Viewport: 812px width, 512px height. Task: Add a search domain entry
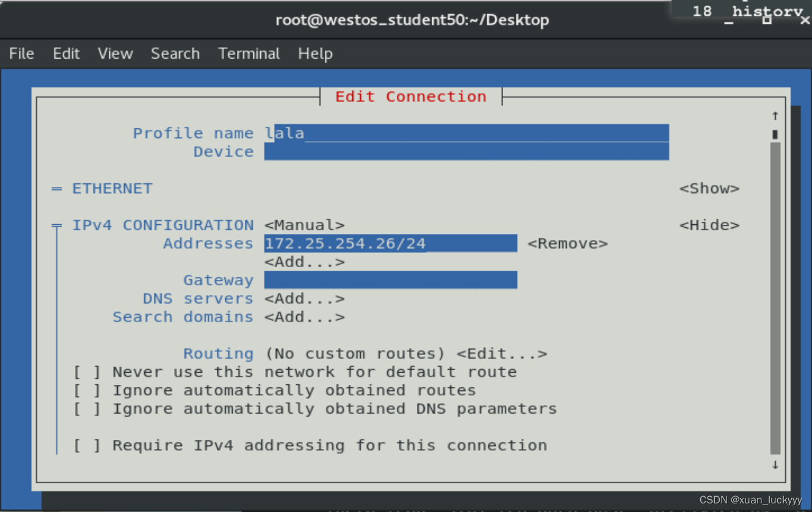click(305, 317)
